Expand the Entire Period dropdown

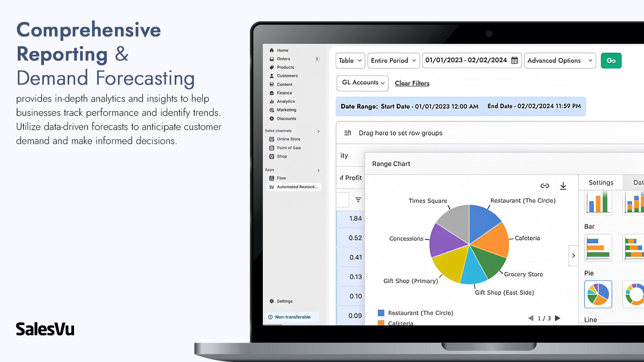(393, 60)
